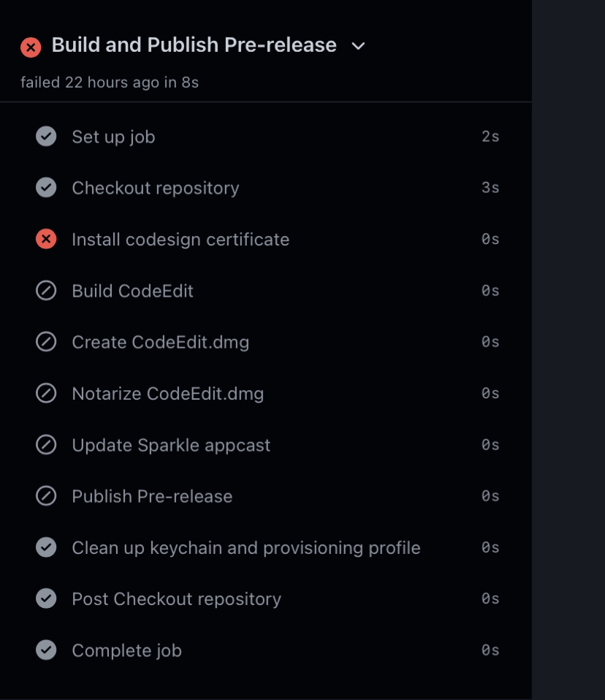Click the Build and Publish Pre-release job title

[x=193, y=45]
